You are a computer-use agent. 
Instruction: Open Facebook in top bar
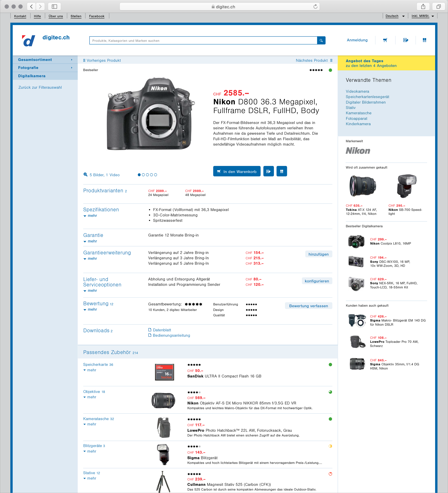coord(97,16)
